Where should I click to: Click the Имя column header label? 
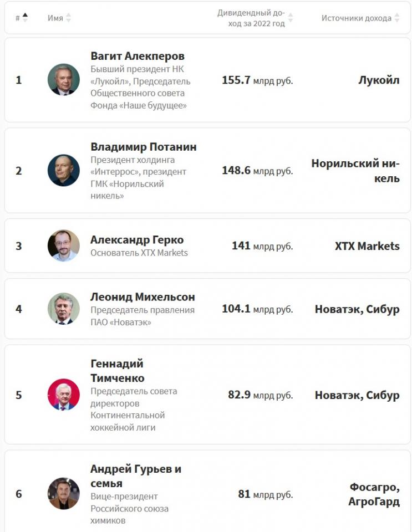click(55, 18)
